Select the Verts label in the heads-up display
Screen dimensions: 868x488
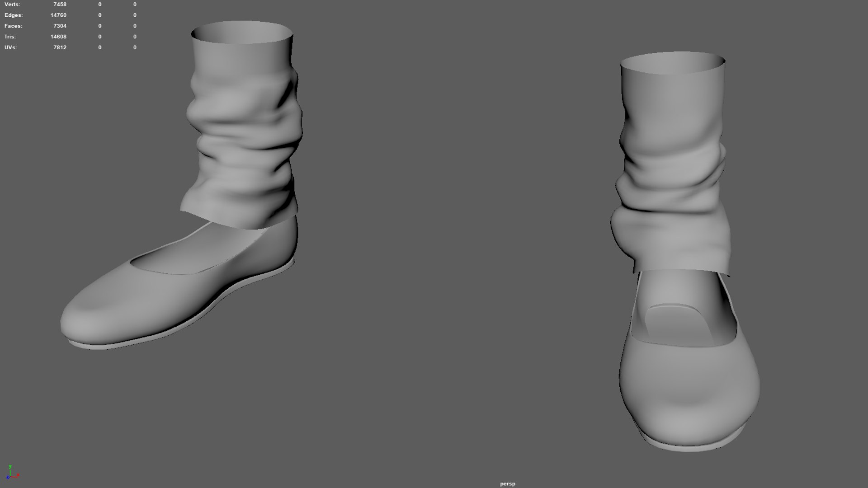click(12, 4)
